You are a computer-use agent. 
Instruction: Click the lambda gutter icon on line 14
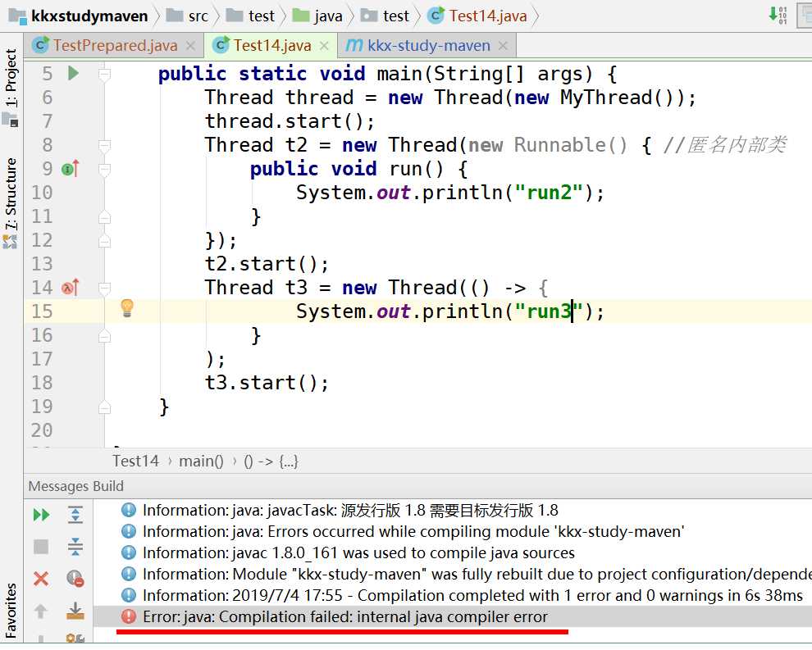[71, 287]
